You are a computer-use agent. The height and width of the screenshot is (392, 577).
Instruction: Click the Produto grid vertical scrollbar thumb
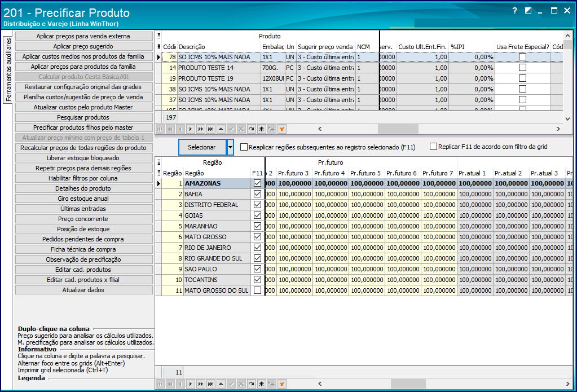click(x=568, y=45)
